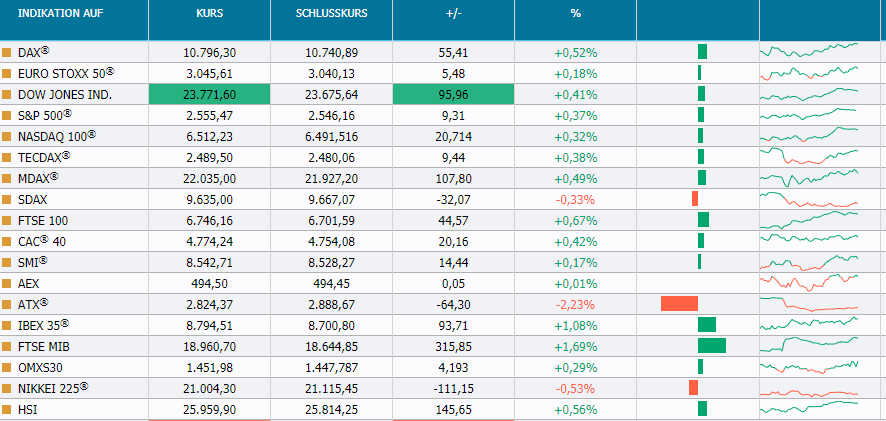Click highlighted Dow Jones price 23.771,60
The image size is (886, 421).
click(x=209, y=94)
